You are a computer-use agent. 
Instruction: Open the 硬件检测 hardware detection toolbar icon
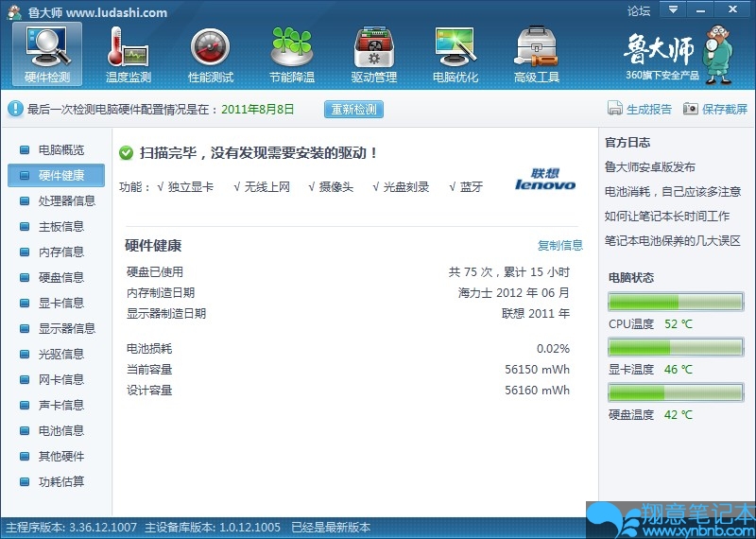46,54
